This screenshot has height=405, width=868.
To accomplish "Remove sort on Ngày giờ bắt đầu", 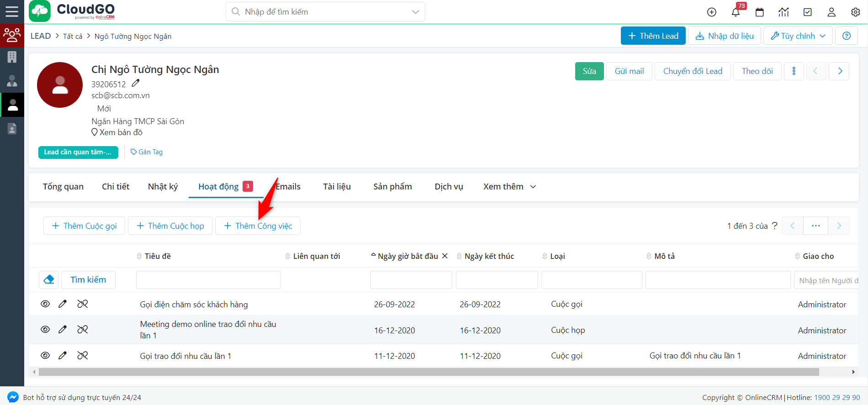I will tap(445, 256).
